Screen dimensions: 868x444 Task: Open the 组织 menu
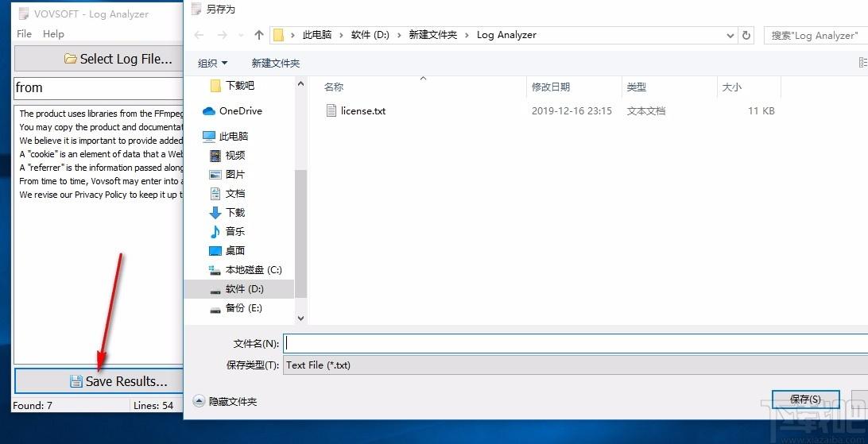tap(212, 63)
